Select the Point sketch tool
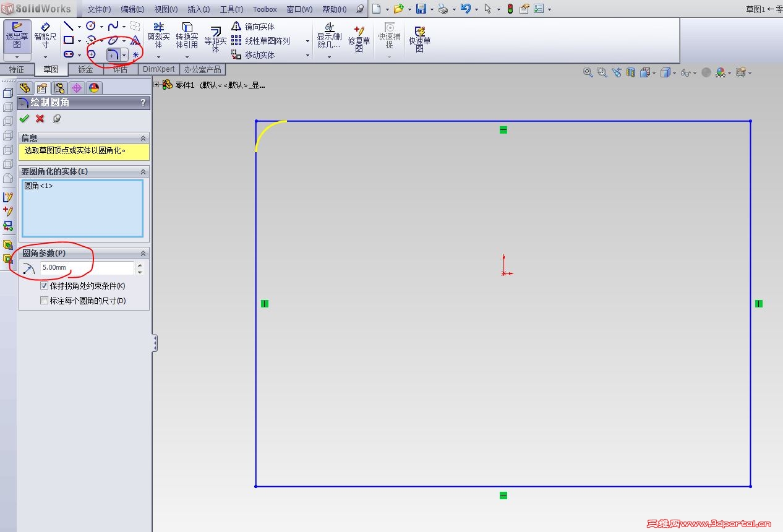The height and width of the screenshot is (532, 783). coord(135,54)
